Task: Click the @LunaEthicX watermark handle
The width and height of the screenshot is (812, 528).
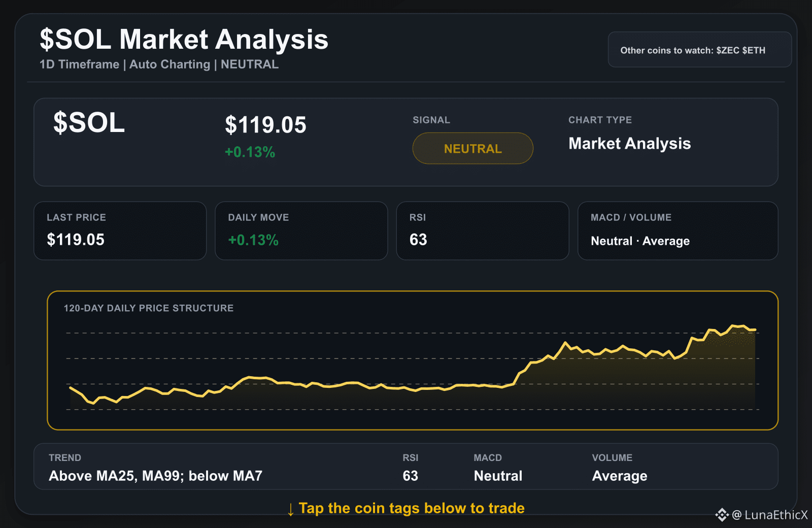Action: click(x=769, y=515)
